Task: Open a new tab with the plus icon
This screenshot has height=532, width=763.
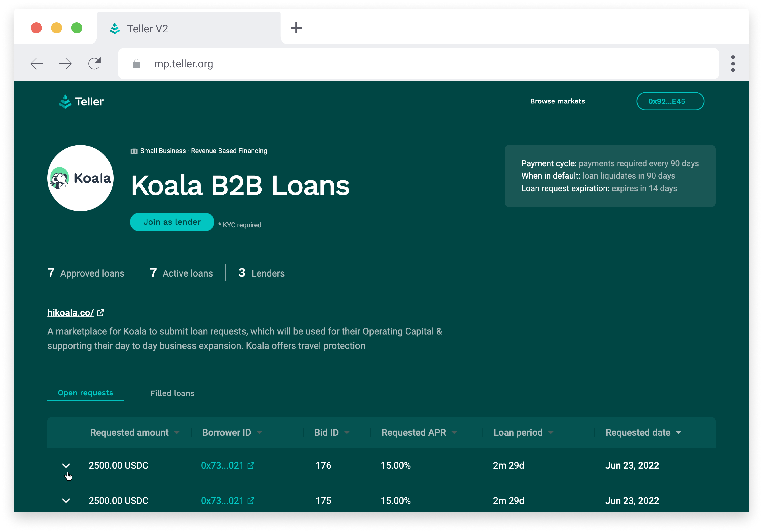Action: pyautogui.click(x=296, y=28)
